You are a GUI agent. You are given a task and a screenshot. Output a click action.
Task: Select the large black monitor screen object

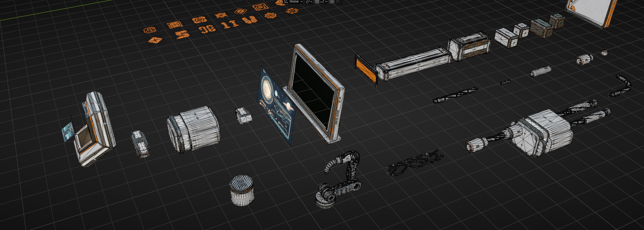tap(314, 94)
